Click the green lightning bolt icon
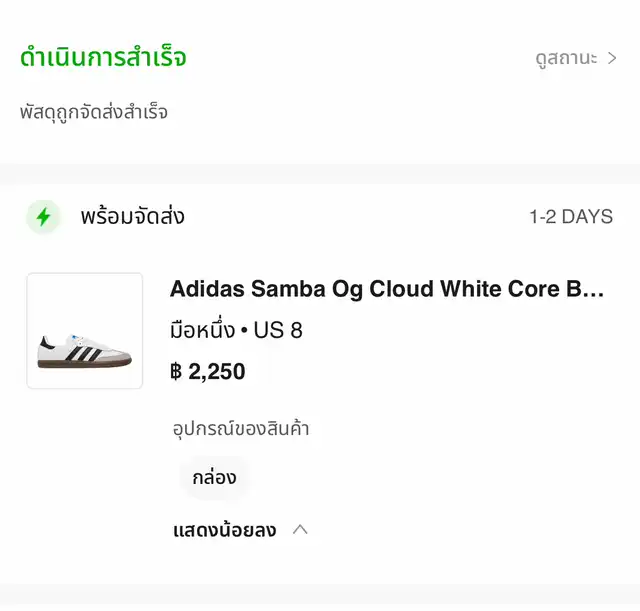This screenshot has width=640, height=611. [x=43, y=217]
